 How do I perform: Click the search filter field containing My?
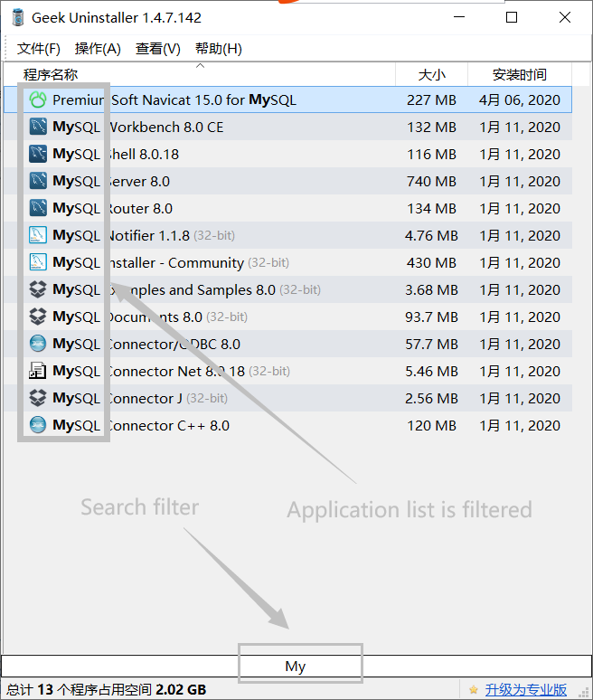pyautogui.click(x=296, y=666)
